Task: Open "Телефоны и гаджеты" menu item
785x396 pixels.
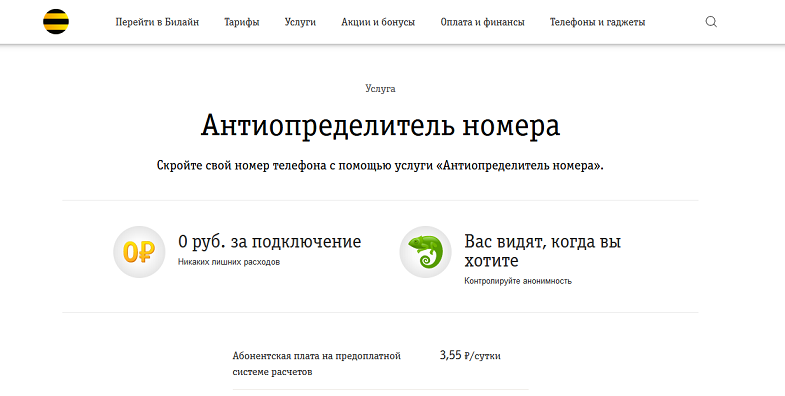Action: 597,22
